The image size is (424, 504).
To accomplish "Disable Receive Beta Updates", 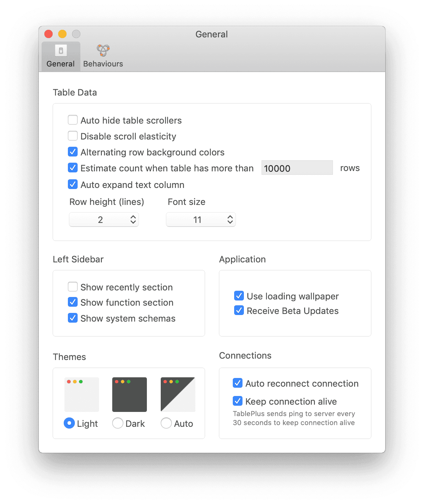I will pyautogui.click(x=239, y=310).
